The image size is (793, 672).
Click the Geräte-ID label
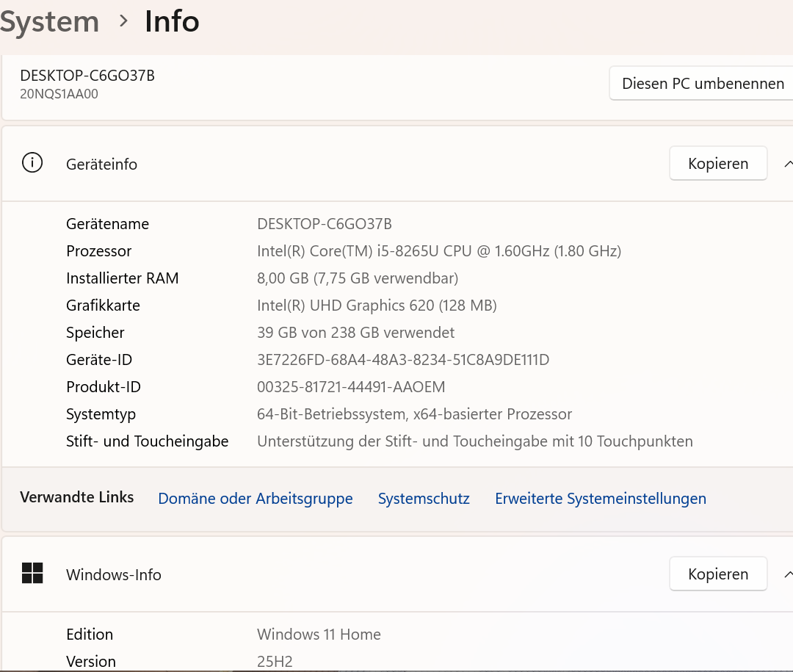pos(99,360)
